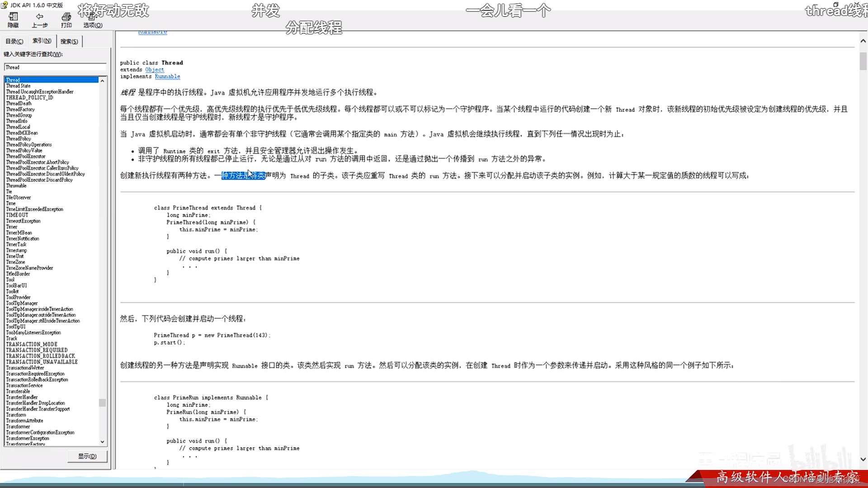Image resolution: width=868 pixels, height=488 pixels.
Task: Click the 显示(D) display button
Action: click(x=87, y=456)
